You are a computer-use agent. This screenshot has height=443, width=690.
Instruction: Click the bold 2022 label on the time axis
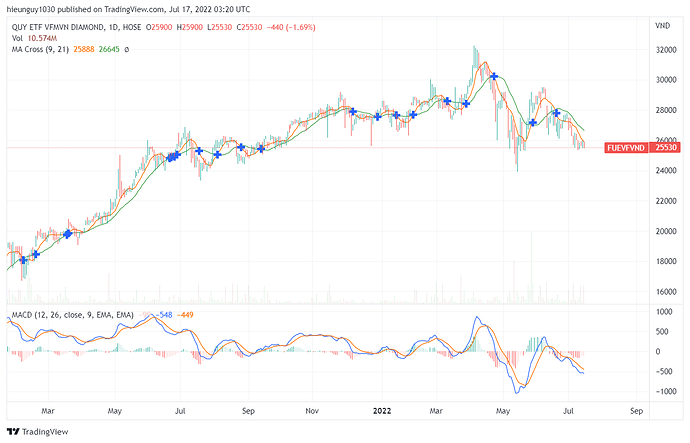[x=382, y=411]
